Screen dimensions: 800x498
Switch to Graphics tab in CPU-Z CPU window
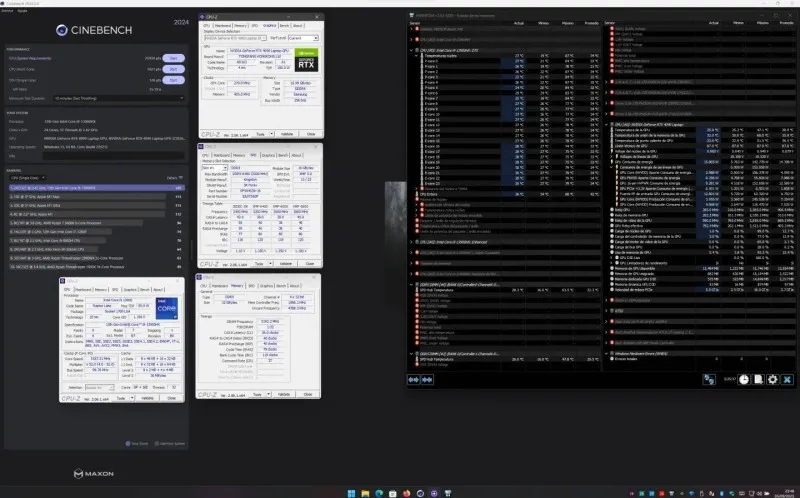[130, 289]
